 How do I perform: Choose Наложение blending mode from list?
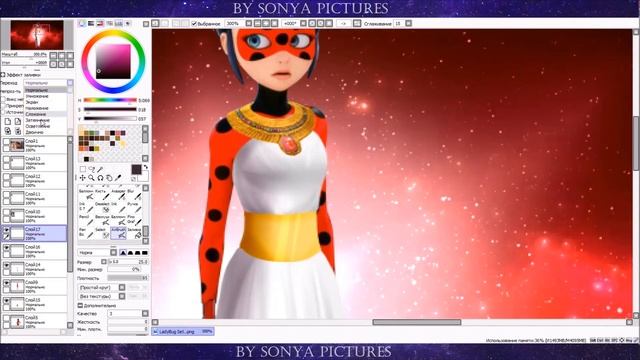click(x=37, y=109)
